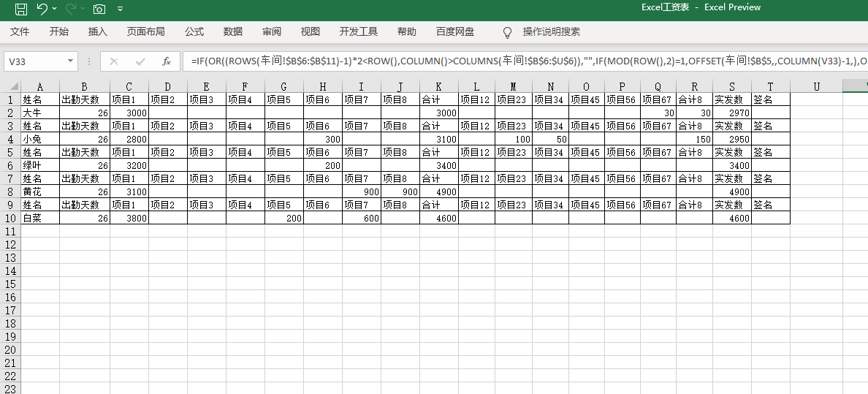Image resolution: width=868 pixels, height=394 pixels.
Task: Click the 项目12 header in row 9
Action: [476, 205]
